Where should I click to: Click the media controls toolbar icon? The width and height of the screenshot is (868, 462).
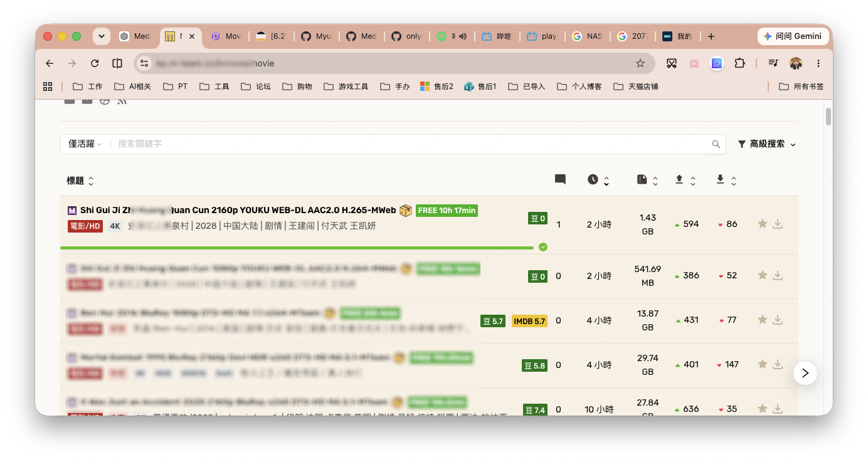(x=774, y=63)
